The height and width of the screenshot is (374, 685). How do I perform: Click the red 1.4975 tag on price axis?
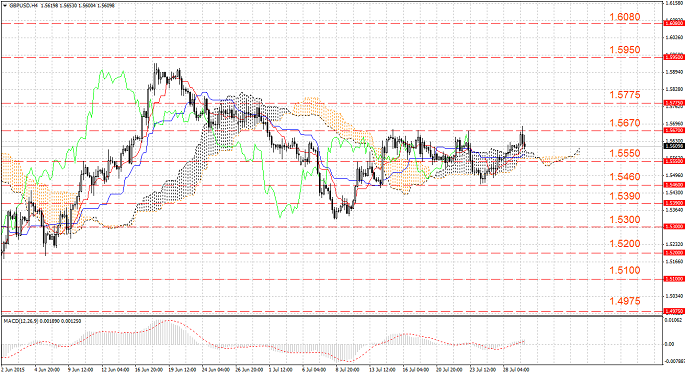click(674, 311)
